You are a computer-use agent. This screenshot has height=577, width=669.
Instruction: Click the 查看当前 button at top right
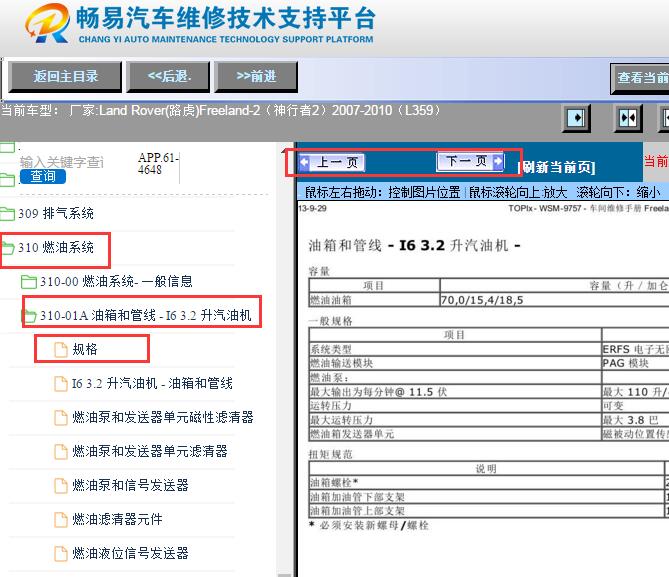640,78
